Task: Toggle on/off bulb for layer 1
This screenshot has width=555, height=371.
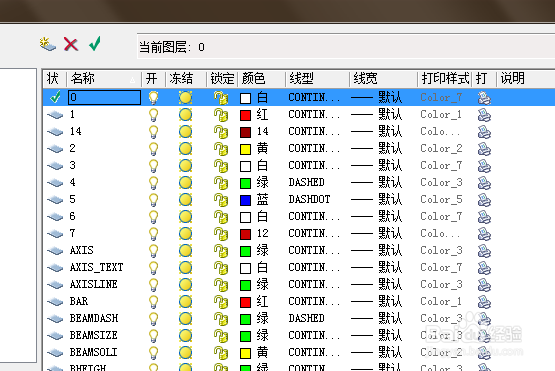Action: tap(153, 115)
